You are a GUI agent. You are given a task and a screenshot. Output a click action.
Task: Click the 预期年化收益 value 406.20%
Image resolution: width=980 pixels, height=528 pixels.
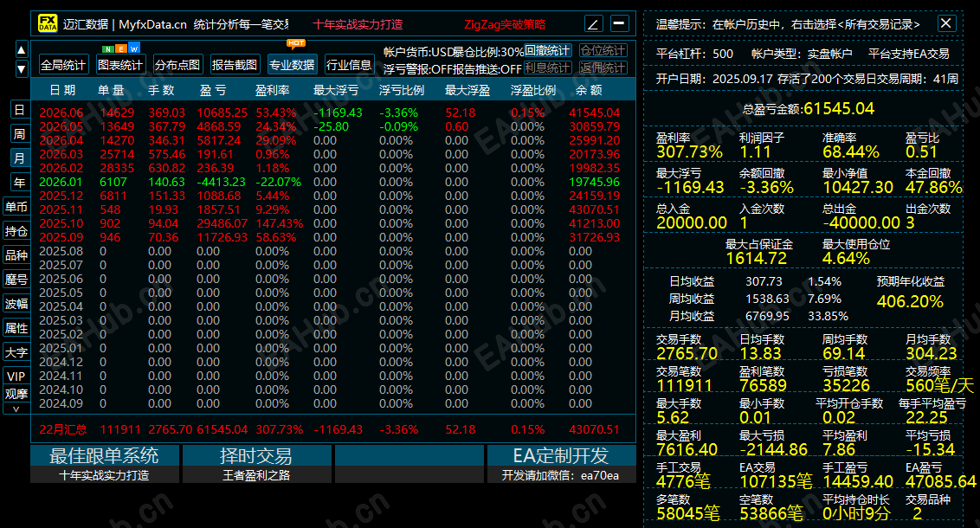910,301
